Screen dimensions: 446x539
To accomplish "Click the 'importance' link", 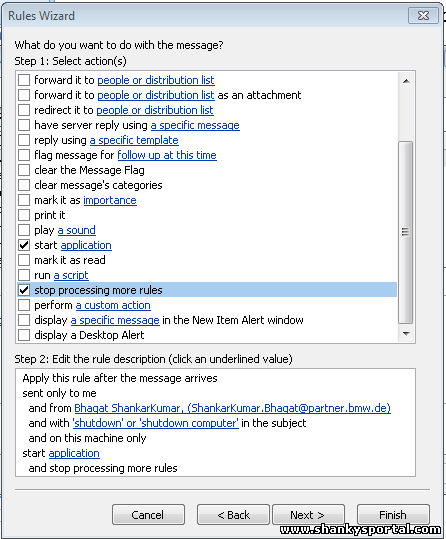I will [x=110, y=200].
